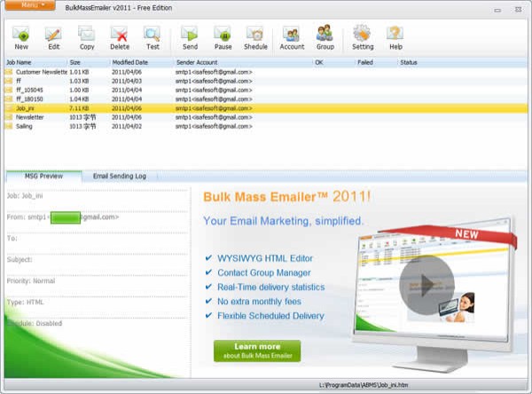The image size is (532, 394).
Task: Sort by the Job Name column header
Action: 35,62
